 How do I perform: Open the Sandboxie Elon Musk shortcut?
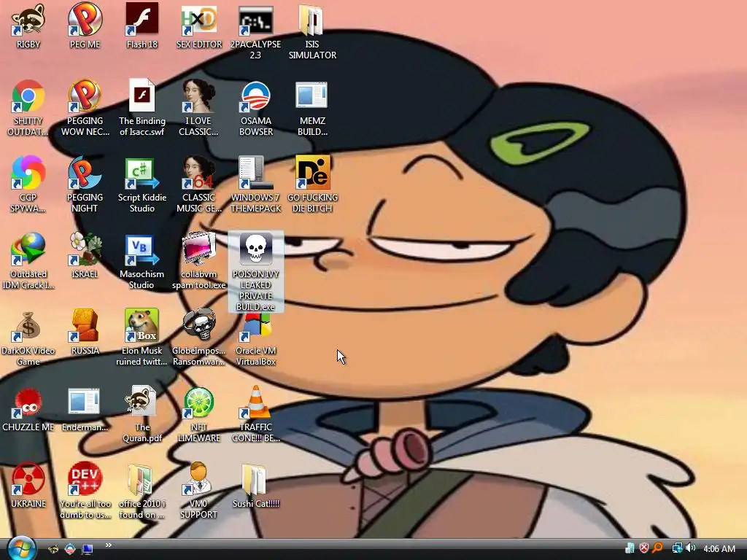[142, 326]
